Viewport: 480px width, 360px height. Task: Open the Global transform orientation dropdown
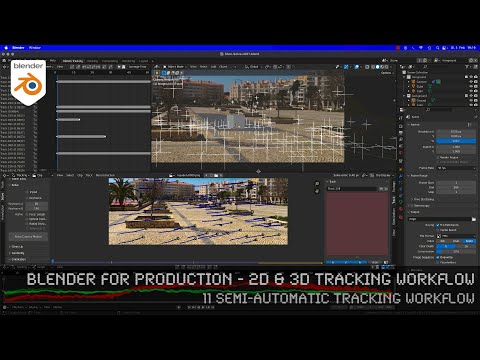tap(253, 67)
